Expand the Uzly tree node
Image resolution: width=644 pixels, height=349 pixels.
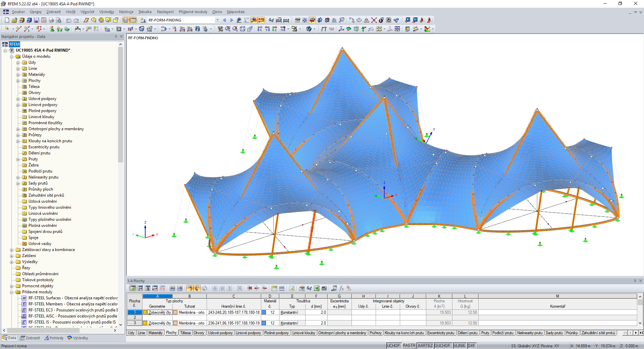click(18, 62)
